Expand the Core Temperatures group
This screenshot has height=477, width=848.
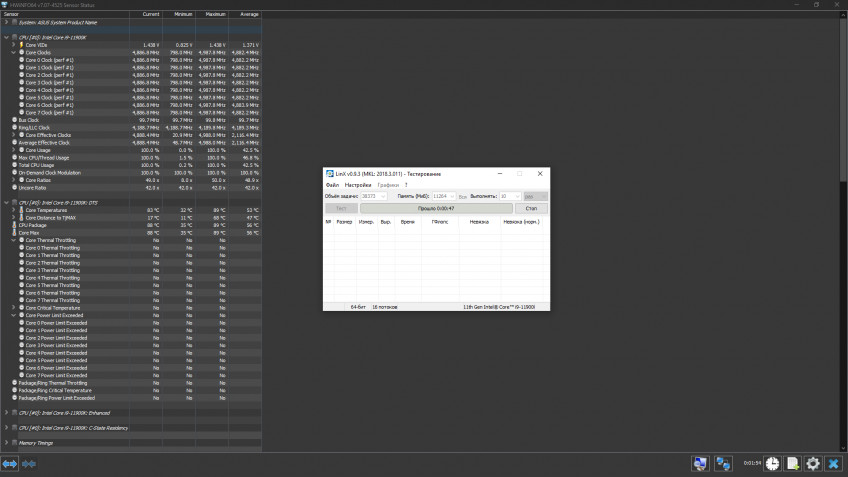pos(14,210)
